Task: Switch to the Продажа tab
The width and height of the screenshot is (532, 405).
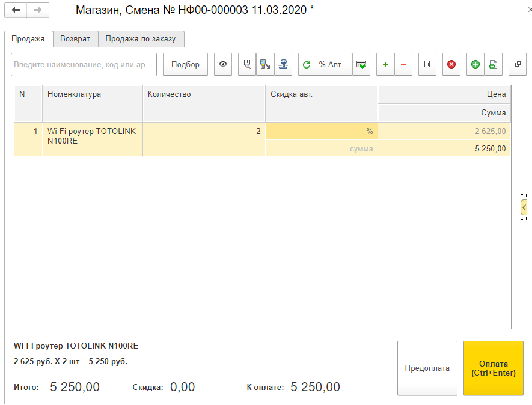Action: click(x=28, y=39)
